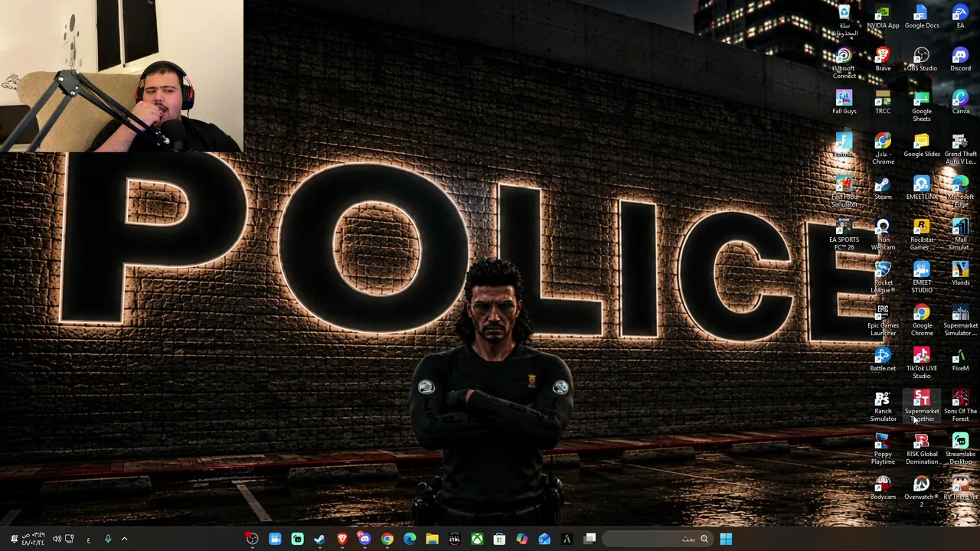The height and width of the screenshot is (551, 980).
Task: Open File Explorer from the taskbar
Action: 432,539
